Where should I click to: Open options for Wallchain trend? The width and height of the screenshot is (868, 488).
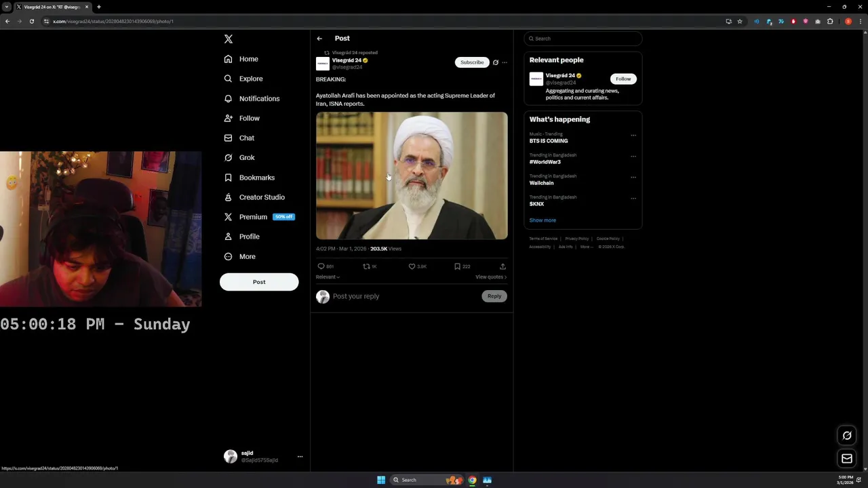[x=633, y=177]
